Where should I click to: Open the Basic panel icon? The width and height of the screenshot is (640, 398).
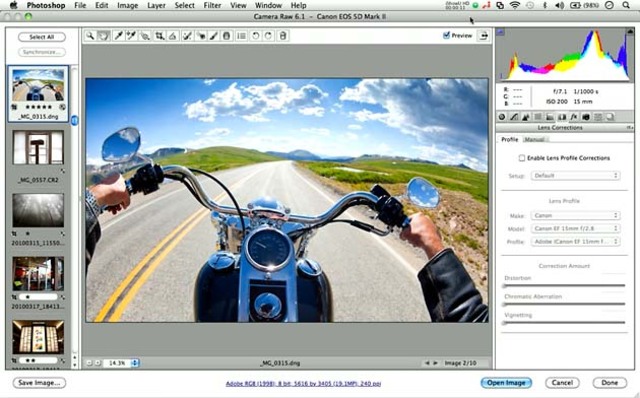502,117
